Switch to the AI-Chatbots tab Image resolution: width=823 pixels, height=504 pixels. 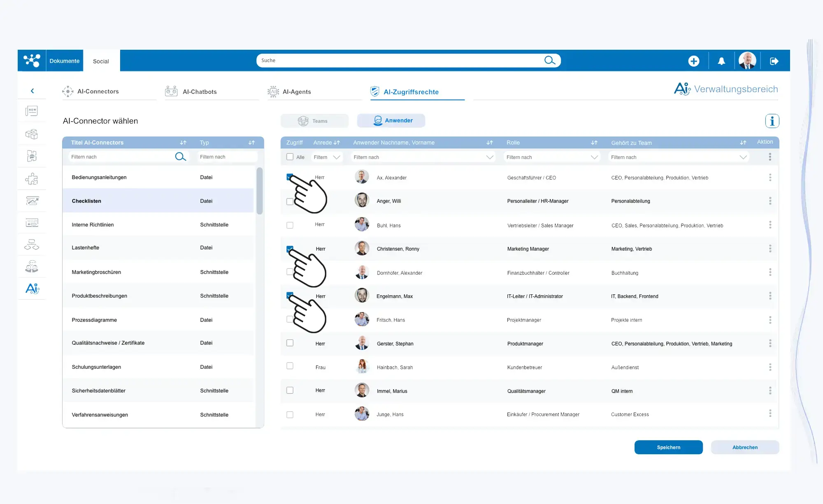point(200,92)
